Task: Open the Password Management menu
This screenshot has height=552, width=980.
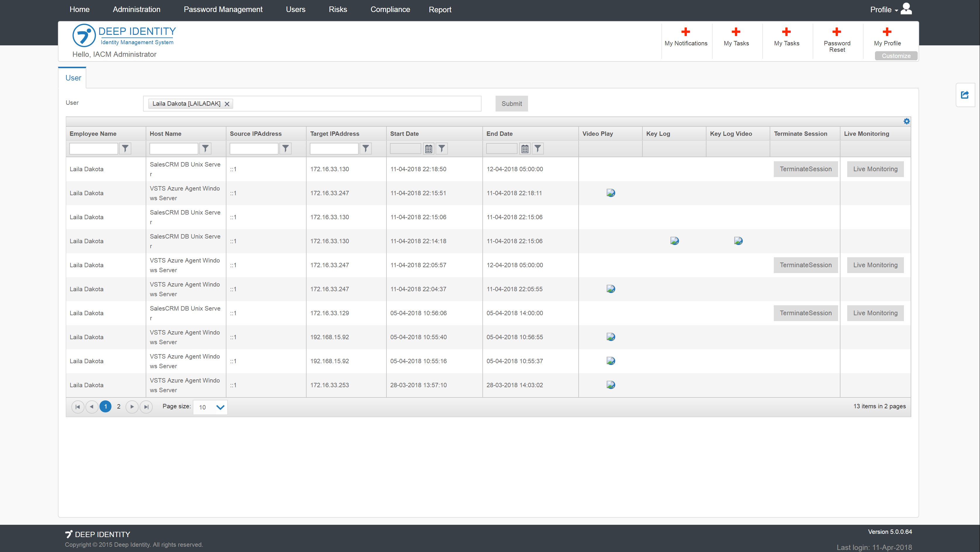Action: coord(223,10)
